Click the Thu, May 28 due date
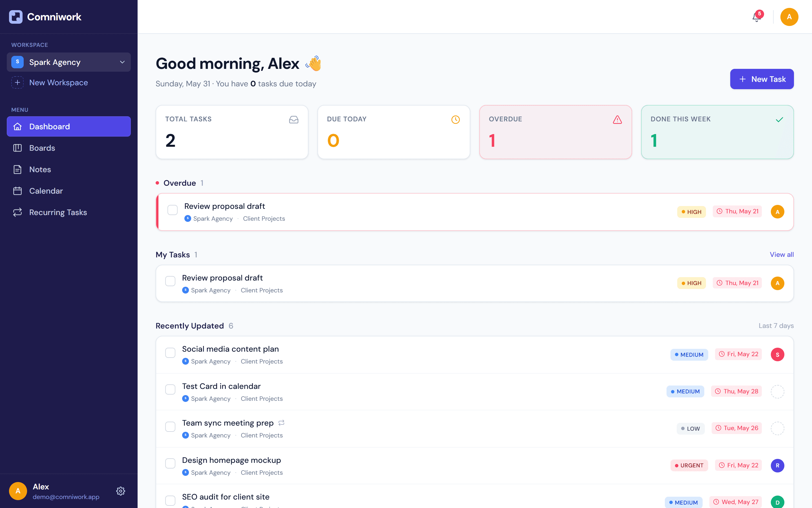 (736, 391)
